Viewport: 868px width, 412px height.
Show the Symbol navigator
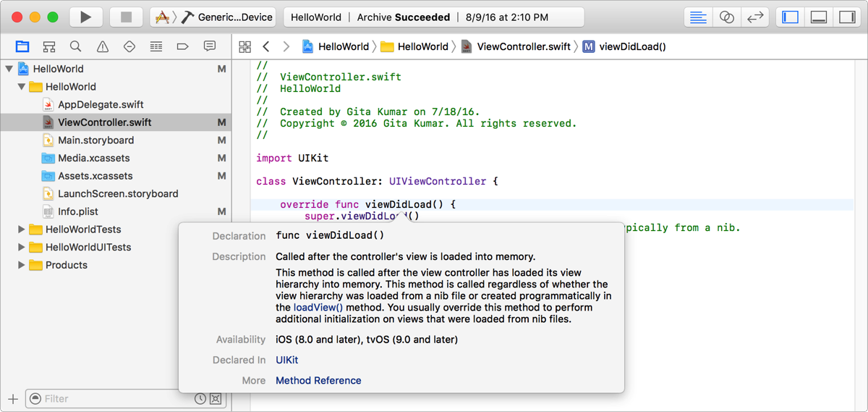(49, 47)
